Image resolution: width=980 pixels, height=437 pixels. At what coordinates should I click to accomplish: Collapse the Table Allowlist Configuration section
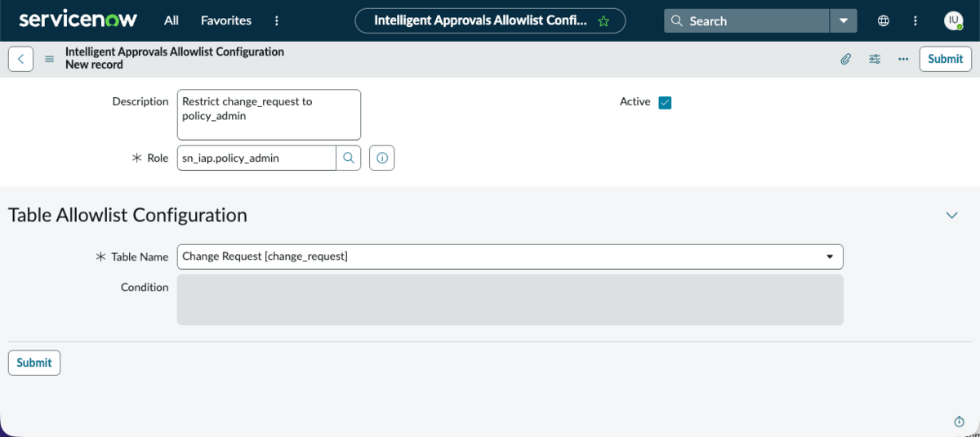tap(951, 215)
